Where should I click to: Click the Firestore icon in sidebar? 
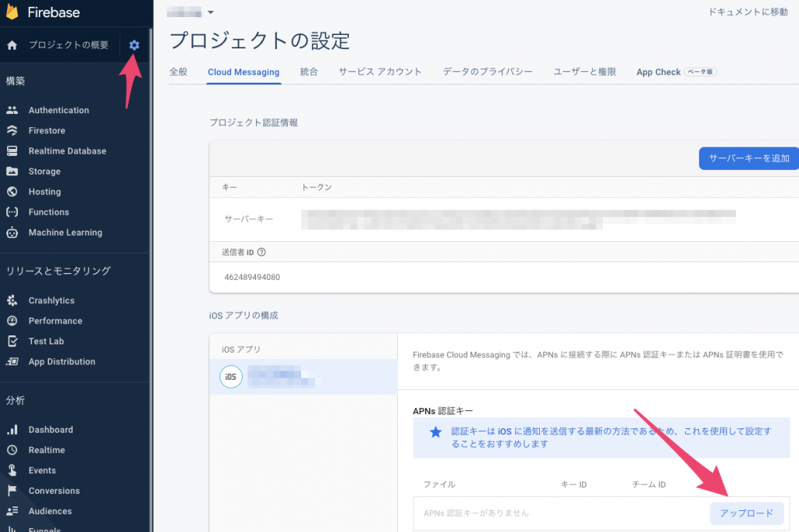tap(12, 130)
